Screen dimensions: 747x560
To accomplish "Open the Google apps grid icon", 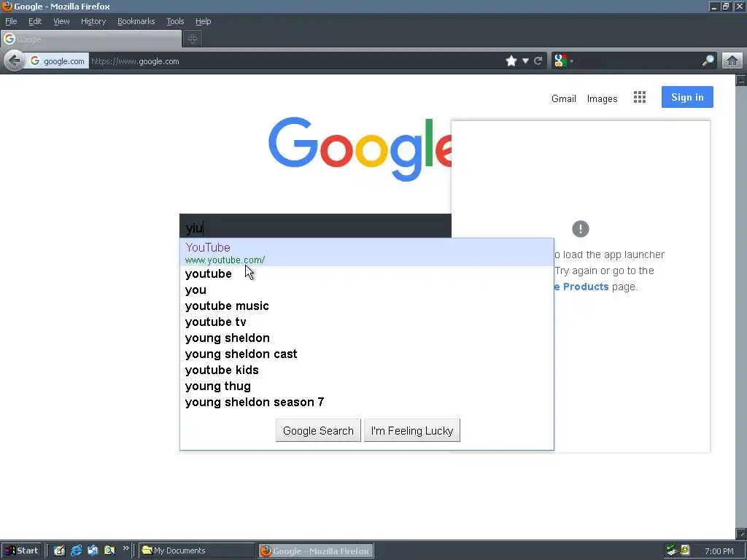I will (x=640, y=97).
